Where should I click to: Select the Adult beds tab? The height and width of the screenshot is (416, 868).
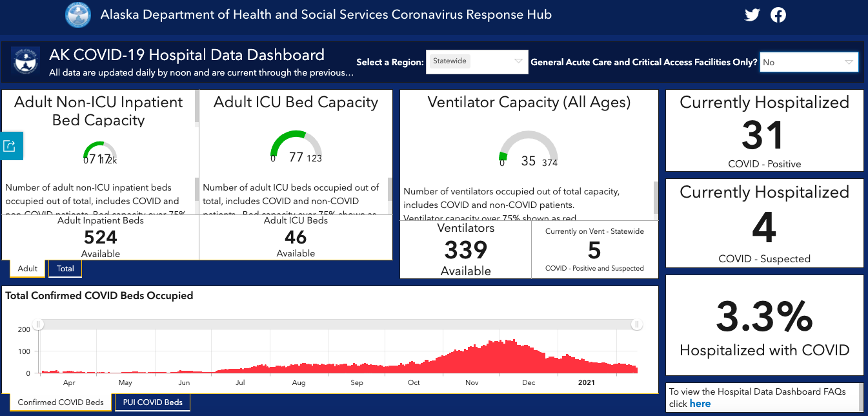(x=28, y=269)
